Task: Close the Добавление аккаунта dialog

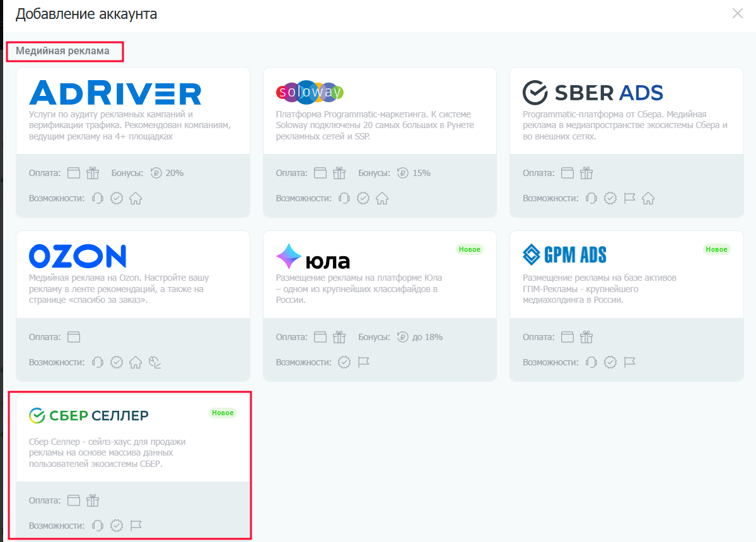Action: [x=737, y=13]
